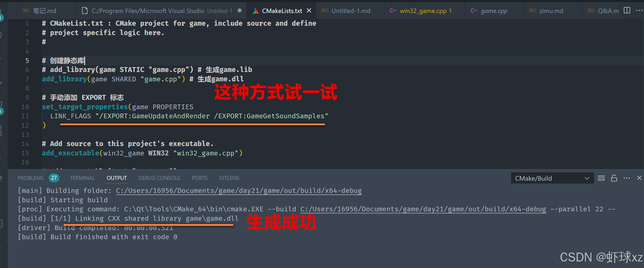Image resolution: width=644 pixels, height=268 pixels.
Task: Click the # 创建静态库 comment line
Action: click(63, 61)
